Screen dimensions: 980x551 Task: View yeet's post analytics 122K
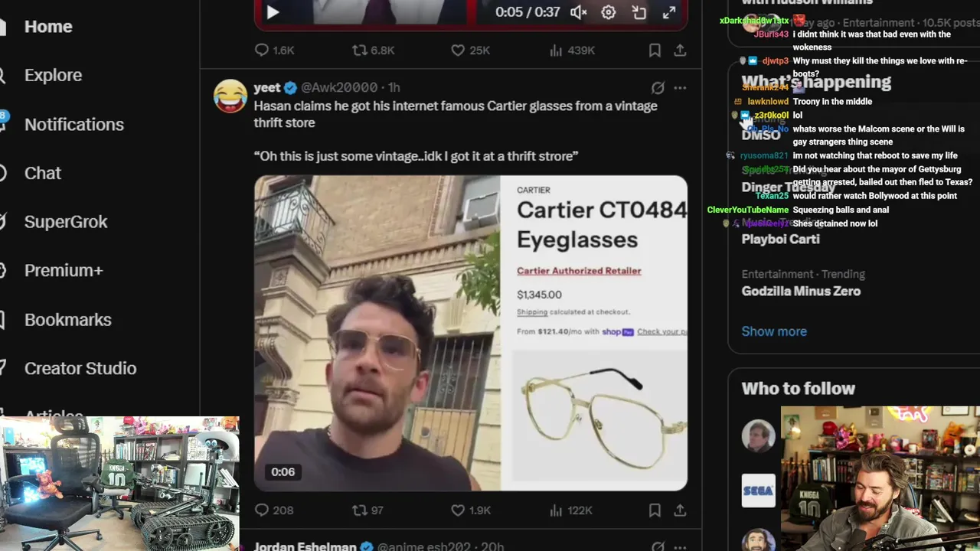coord(571,510)
